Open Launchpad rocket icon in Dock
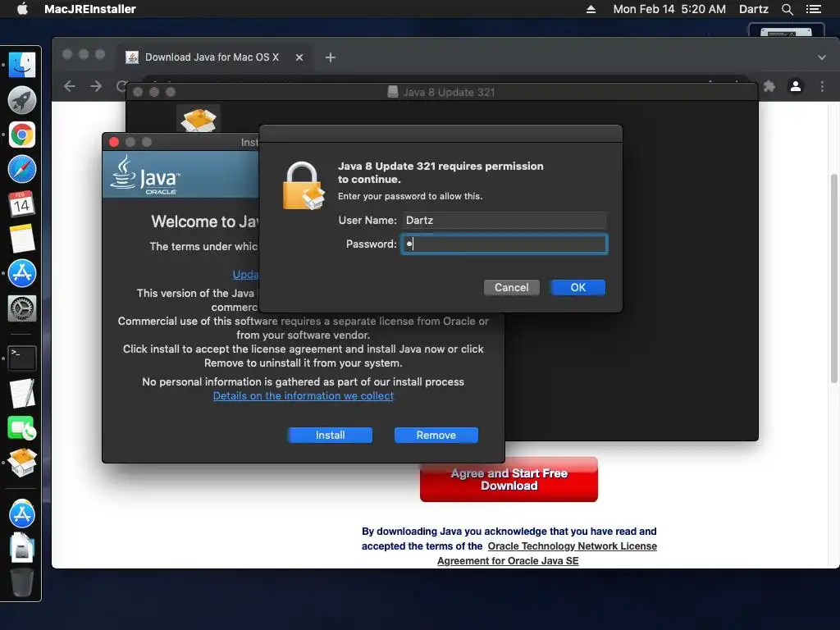 click(22, 100)
